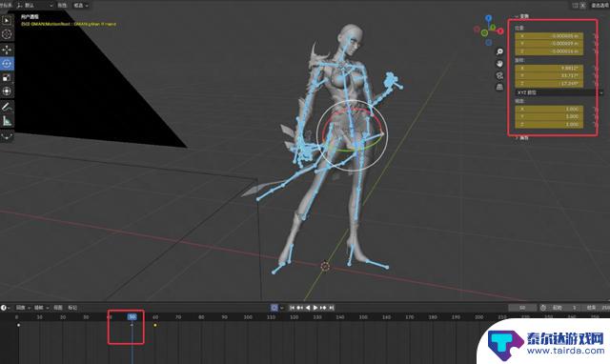
Task: Toggle lock for Scale X
Action: pos(595,110)
